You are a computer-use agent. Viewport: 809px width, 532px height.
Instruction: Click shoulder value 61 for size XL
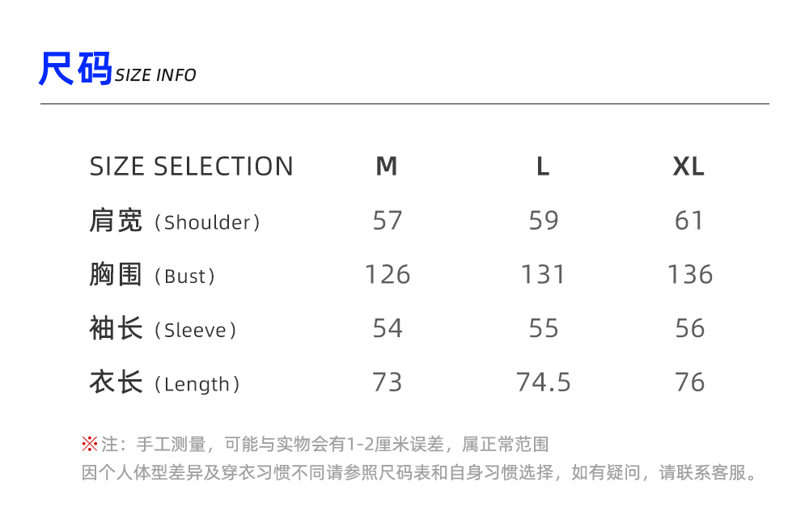[x=689, y=221]
